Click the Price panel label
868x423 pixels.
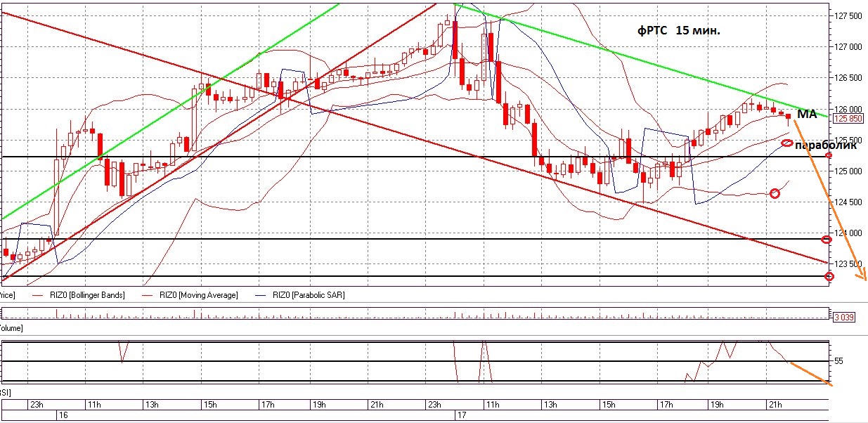click(x=6, y=295)
